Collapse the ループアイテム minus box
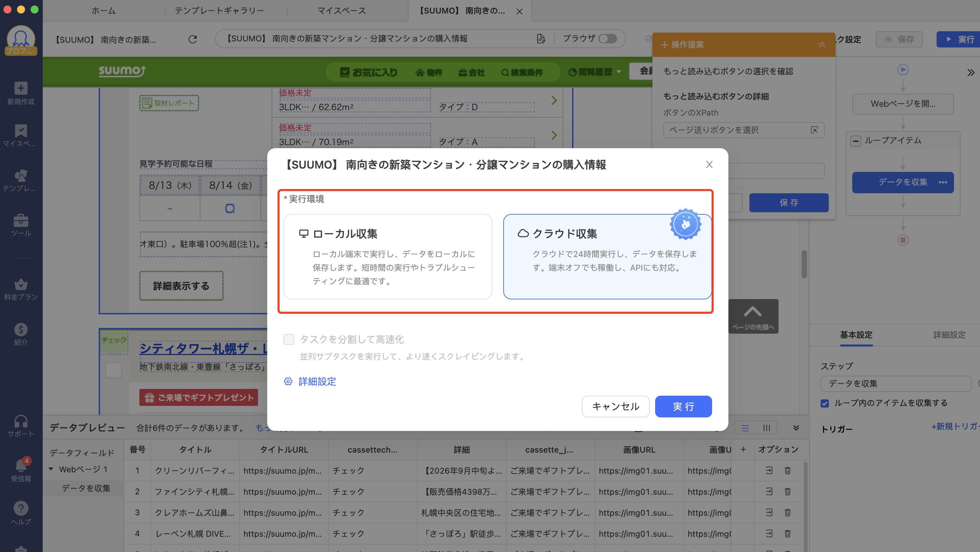Screen dimensions: 980x552 tap(855, 141)
